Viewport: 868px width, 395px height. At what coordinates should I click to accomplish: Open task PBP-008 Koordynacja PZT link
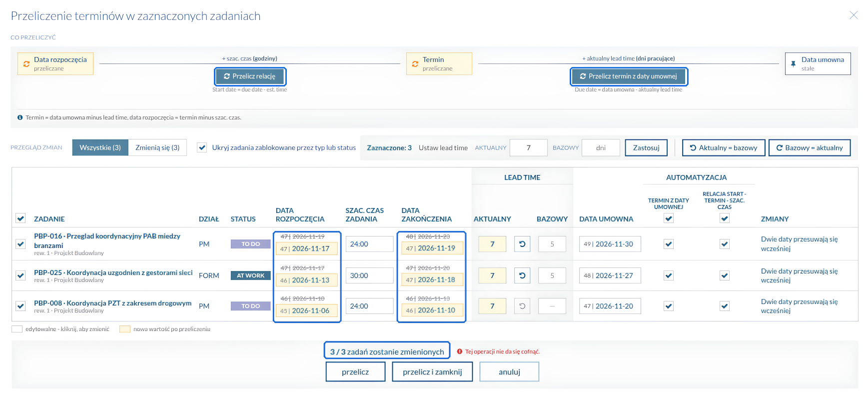tap(112, 303)
